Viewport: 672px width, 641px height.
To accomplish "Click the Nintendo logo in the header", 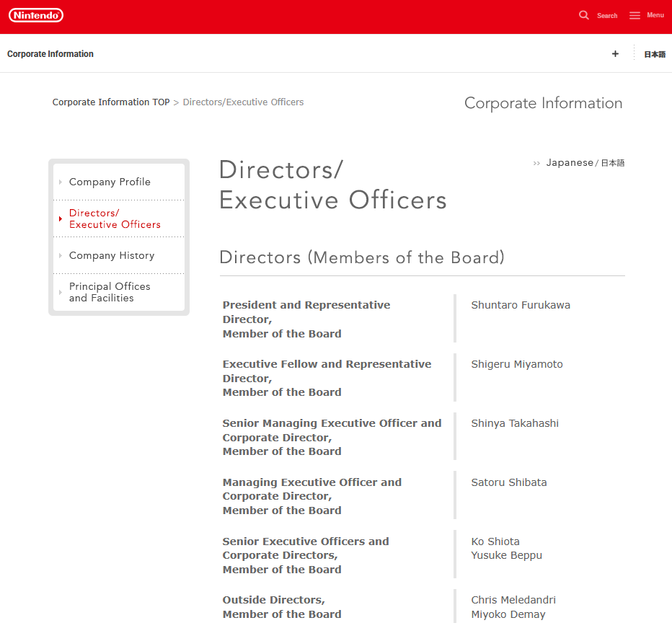I will coord(36,15).
